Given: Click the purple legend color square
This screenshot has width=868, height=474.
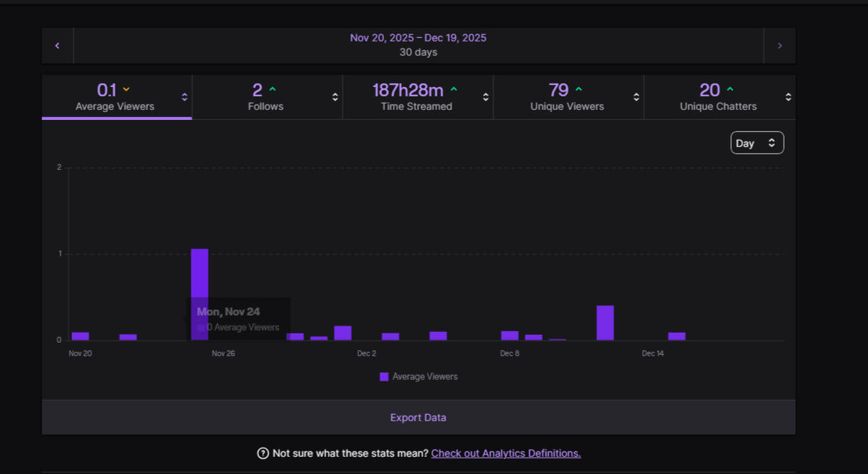Looking at the screenshot, I should pyautogui.click(x=384, y=377).
